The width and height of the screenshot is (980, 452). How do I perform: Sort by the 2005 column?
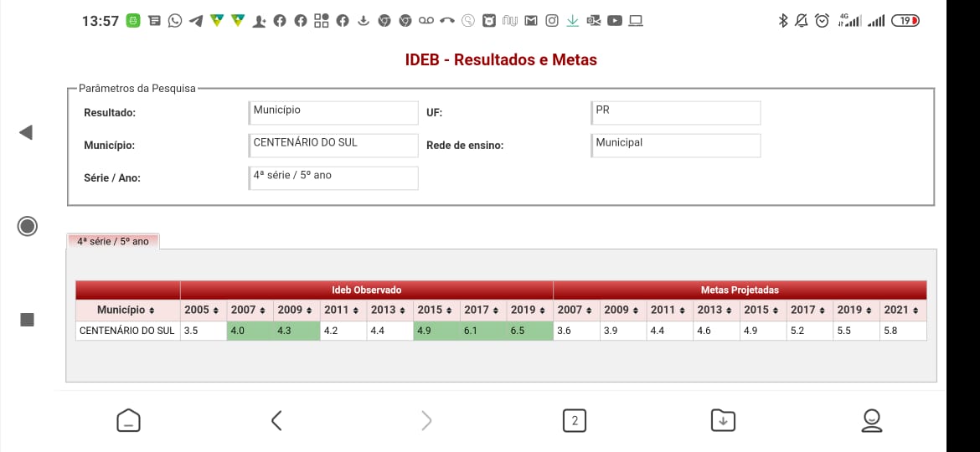204,310
